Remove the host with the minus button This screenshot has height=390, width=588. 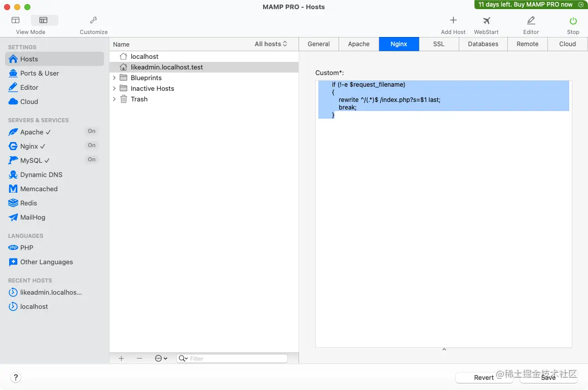[x=139, y=359]
